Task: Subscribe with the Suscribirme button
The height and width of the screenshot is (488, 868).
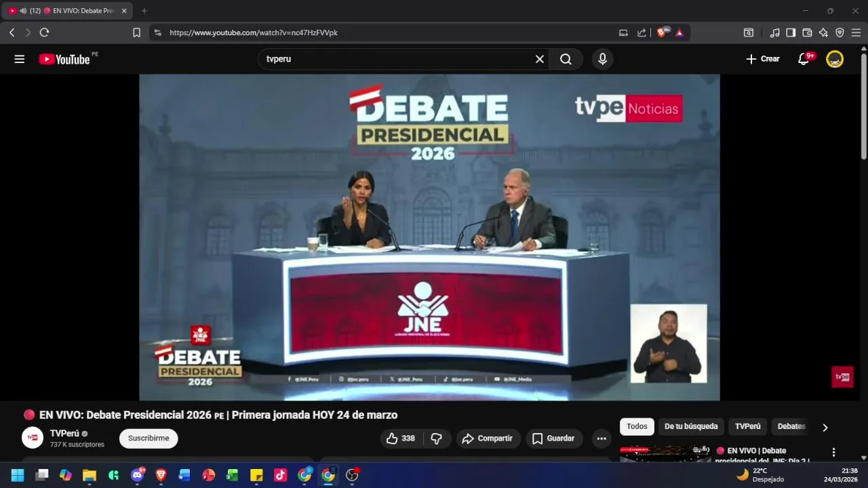Action: [x=149, y=439]
